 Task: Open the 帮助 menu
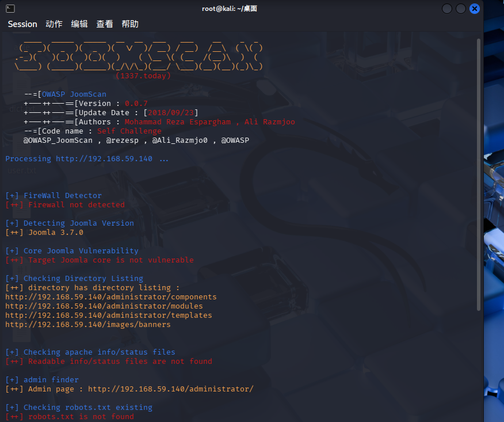130,24
